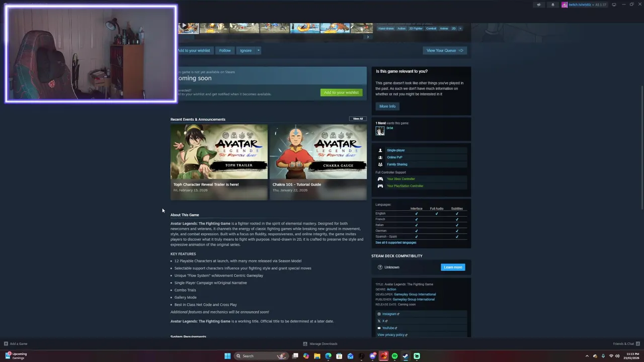Click the volume icon in the system tray
Screen dimensions: 644x362
pos(617,356)
